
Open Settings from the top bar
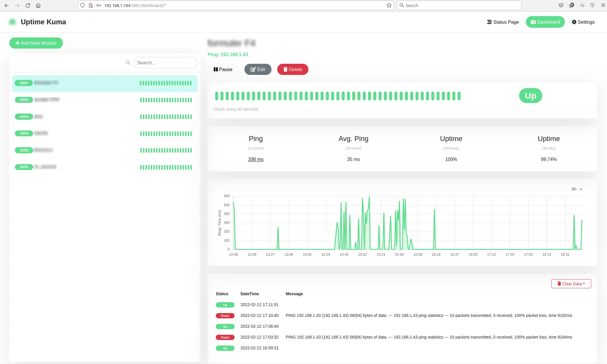tap(583, 22)
